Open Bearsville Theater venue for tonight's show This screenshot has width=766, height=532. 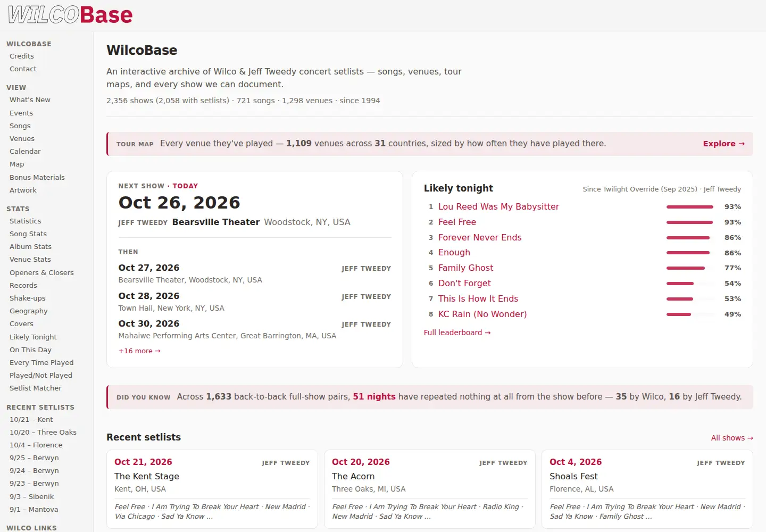pyautogui.click(x=216, y=222)
